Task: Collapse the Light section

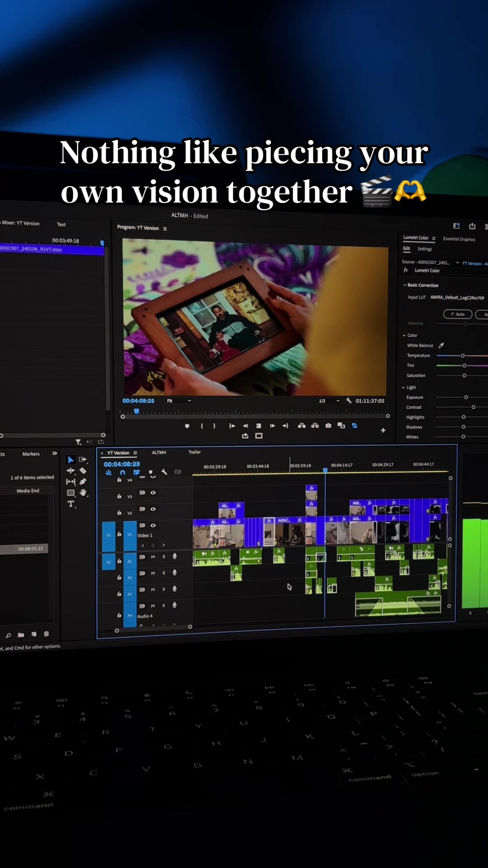Action: pos(404,387)
